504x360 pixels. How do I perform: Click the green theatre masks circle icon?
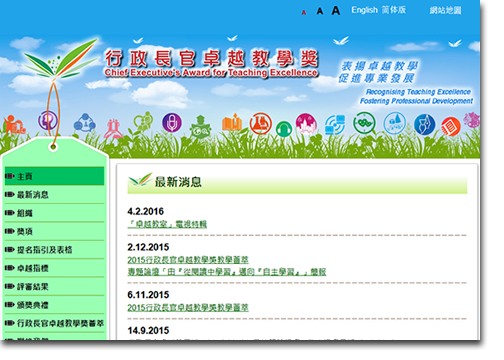click(364, 123)
